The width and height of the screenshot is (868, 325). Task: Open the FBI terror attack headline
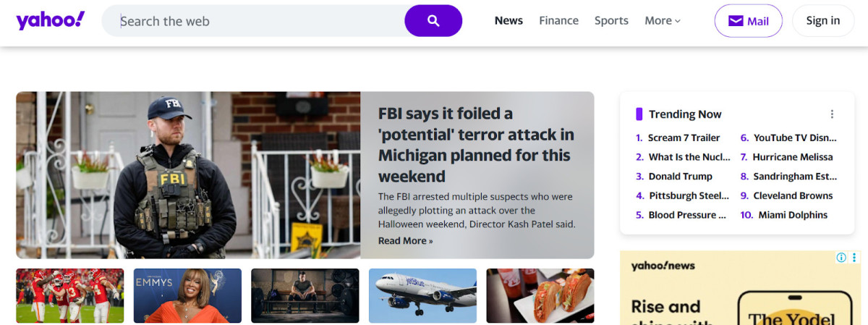point(476,145)
